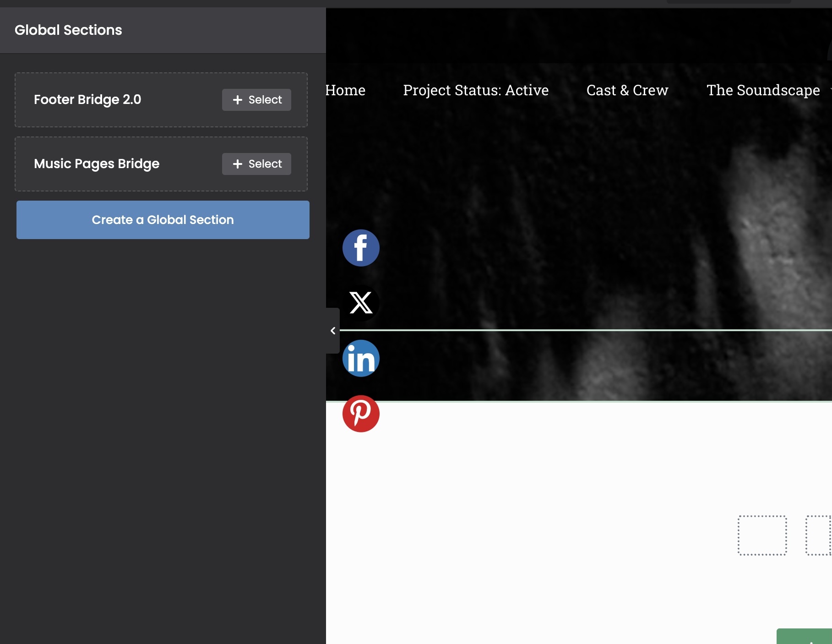Click the partially visible second dotted placeholder
The height and width of the screenshot is (644, 832).
819,535
